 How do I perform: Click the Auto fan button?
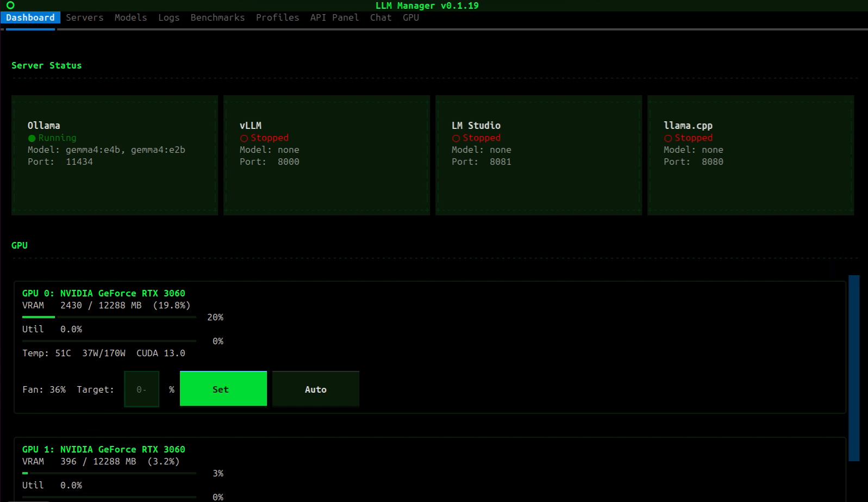(316, 389)
